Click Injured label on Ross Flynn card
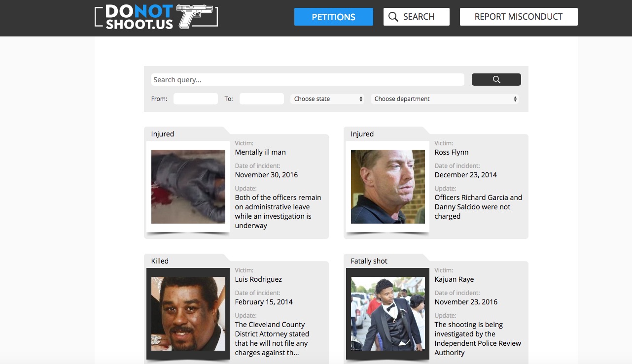Screen dimensions: 632x364 (x=362, y=134)
